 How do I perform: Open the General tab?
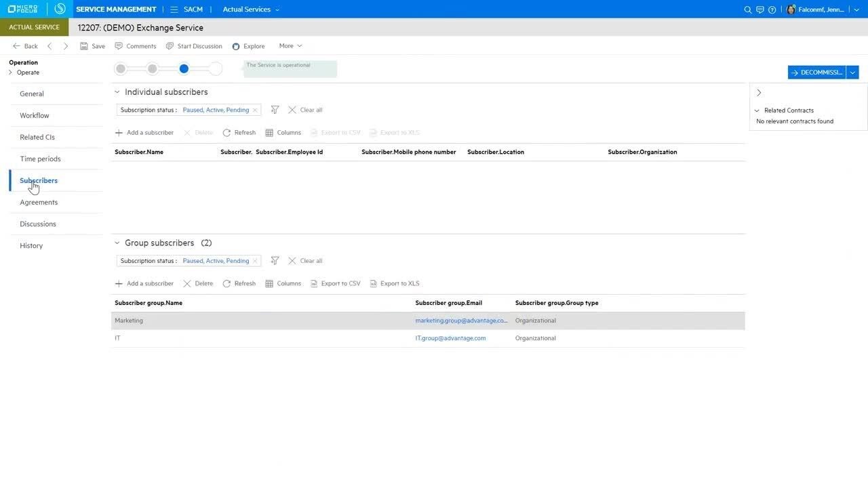pos(32,94)
